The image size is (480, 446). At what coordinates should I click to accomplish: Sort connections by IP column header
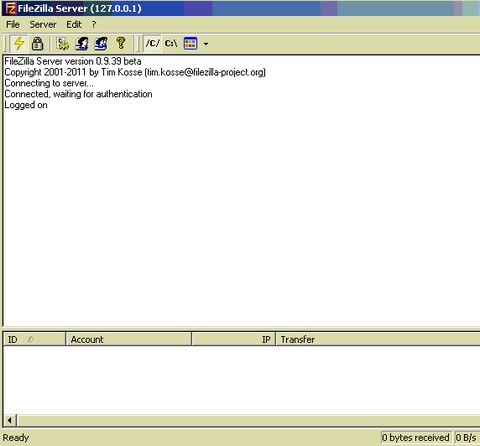coord(234,339)
